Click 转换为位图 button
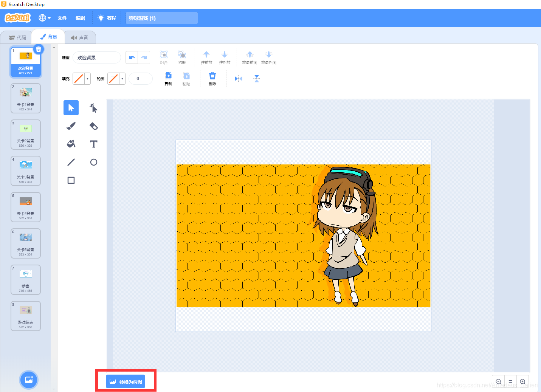This screenshot has height=392, width=541. point(126,382)
